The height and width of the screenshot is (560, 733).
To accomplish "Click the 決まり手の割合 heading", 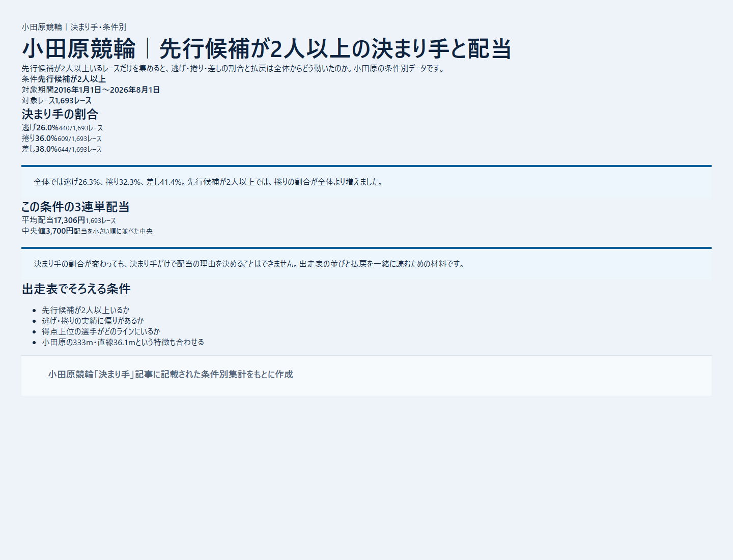I will (60, 114).
